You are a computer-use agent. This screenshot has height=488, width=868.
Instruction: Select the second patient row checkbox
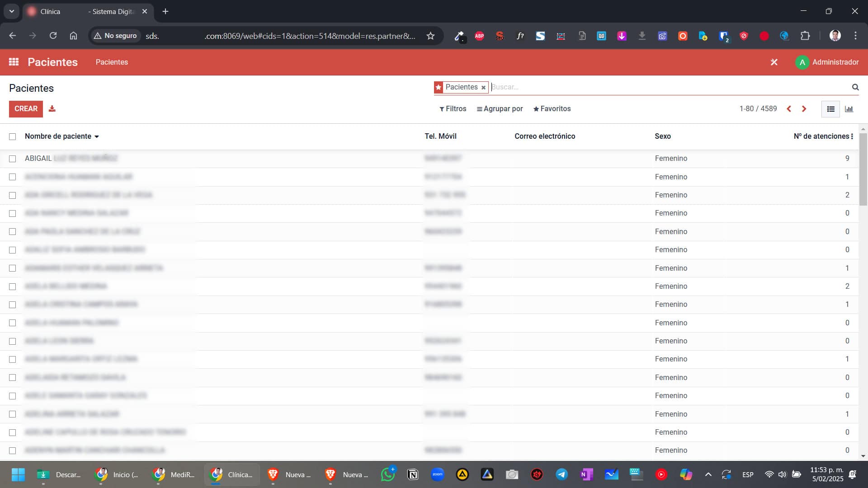12,177
